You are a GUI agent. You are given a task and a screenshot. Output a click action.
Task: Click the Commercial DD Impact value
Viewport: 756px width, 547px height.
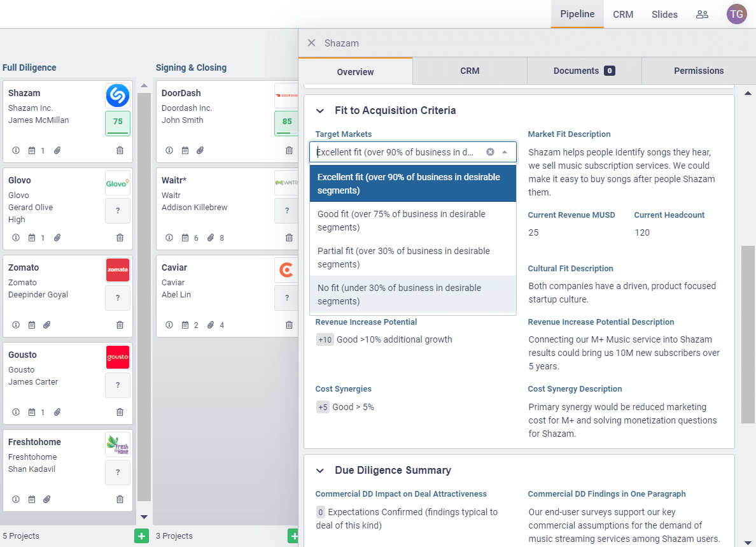tap(407, 518)
